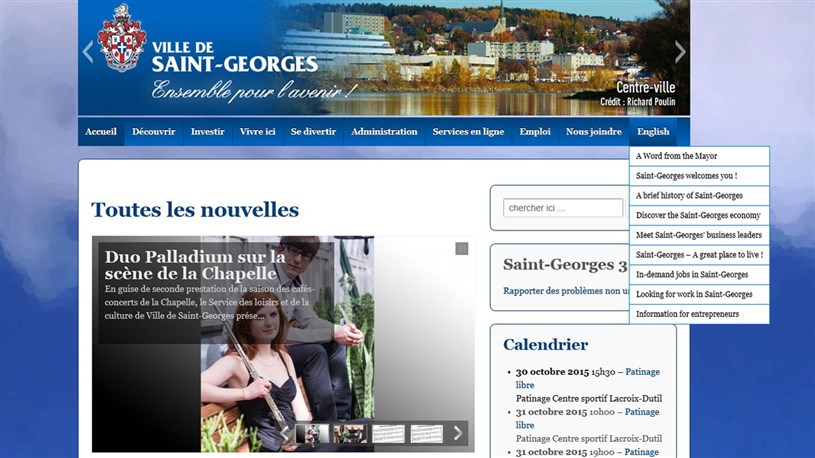
Task: Go to next news slide arrow
Action: pos(457,433)
